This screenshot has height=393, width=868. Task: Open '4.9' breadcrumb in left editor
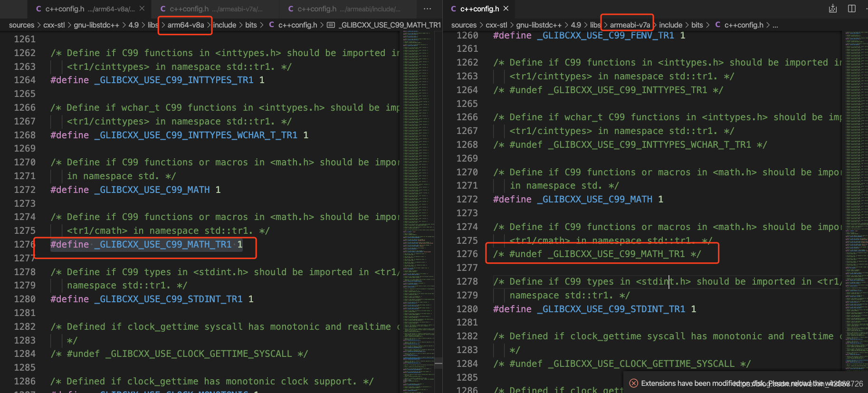(134, 25)
